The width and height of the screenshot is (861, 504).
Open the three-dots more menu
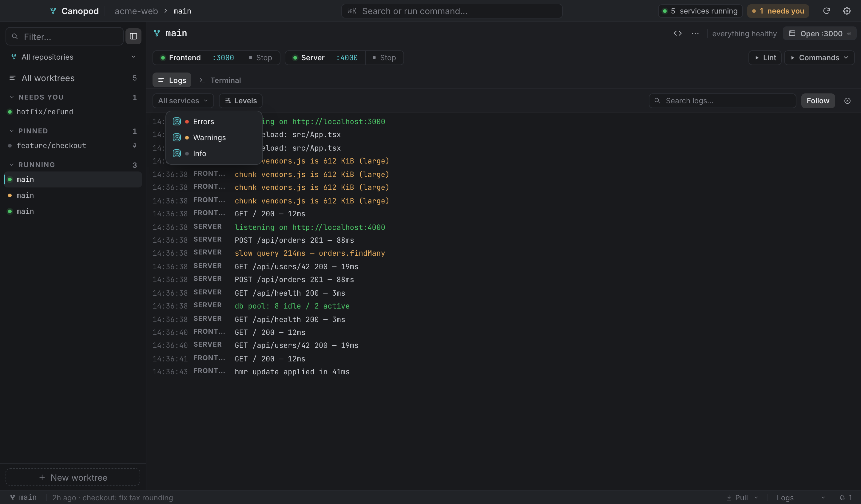click(x=695, y=33)
